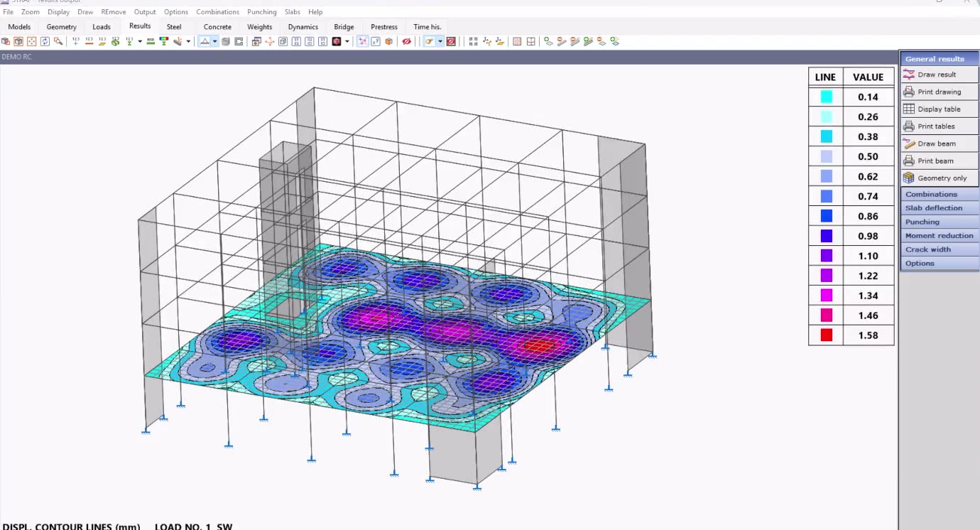Expand the Slab deflection panel section
The width and height of the screenshot is (980, 530).
(940, 207)
